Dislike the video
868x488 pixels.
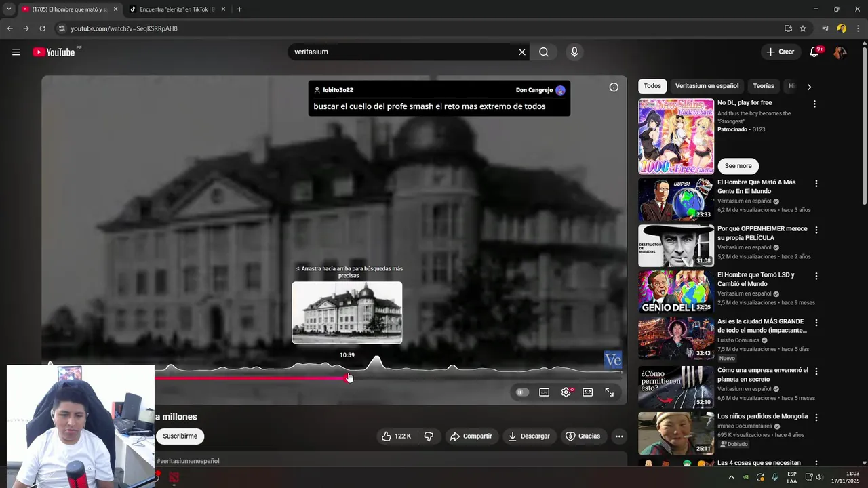click(429, 436)
